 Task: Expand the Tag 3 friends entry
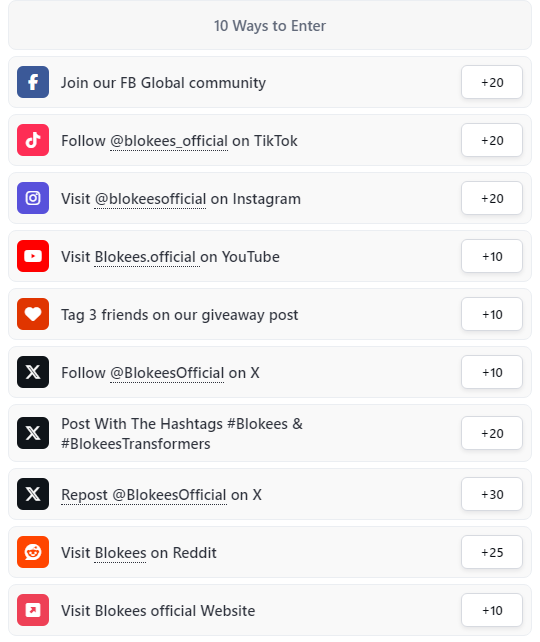coord(270,314)
